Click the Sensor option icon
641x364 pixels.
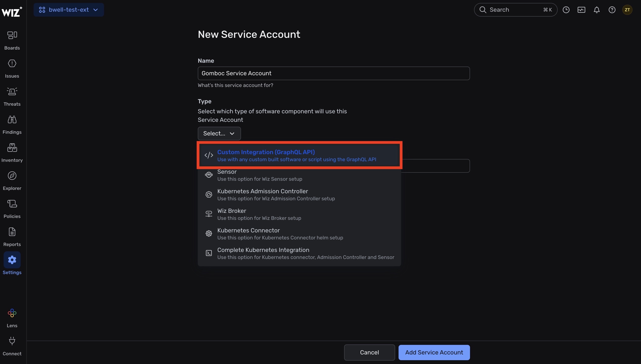pyautogui.click(x=209, y=175)
